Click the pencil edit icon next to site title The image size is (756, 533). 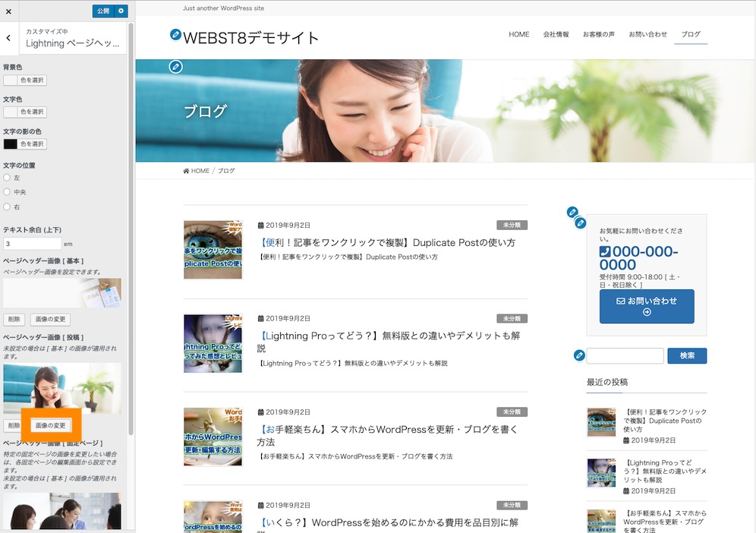coord(175,34)
